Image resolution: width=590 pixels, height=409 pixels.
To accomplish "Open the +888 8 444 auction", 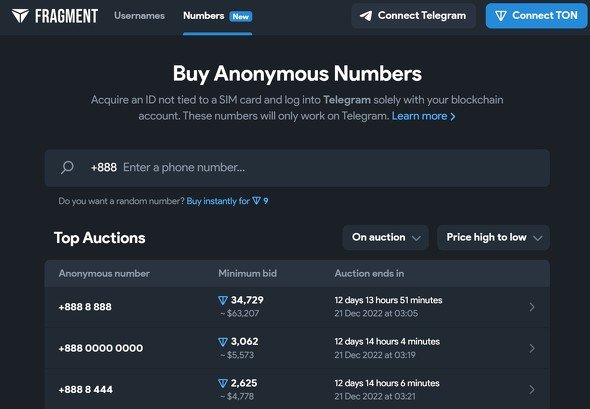I will click(297, 389).
